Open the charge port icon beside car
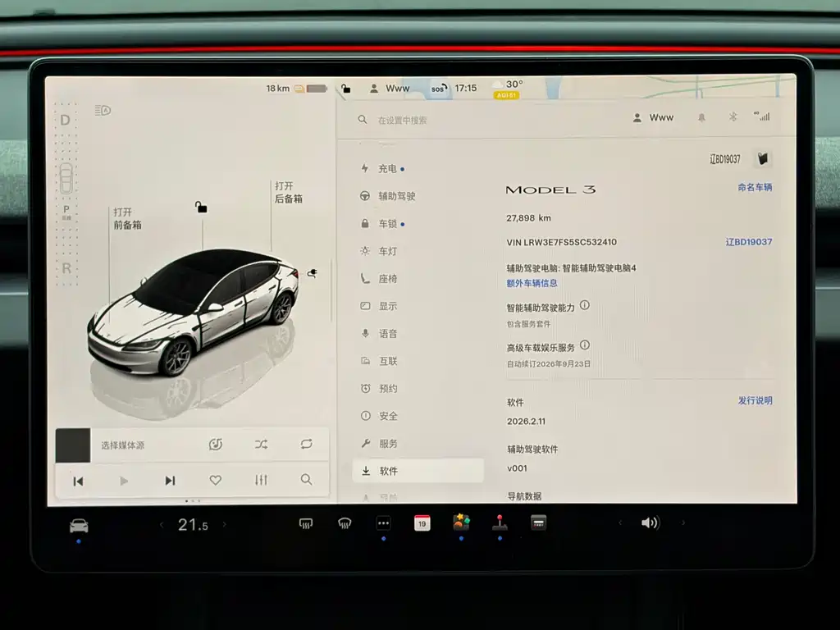Viewport: 840px width, 630px height. click(x=313, y=273)
